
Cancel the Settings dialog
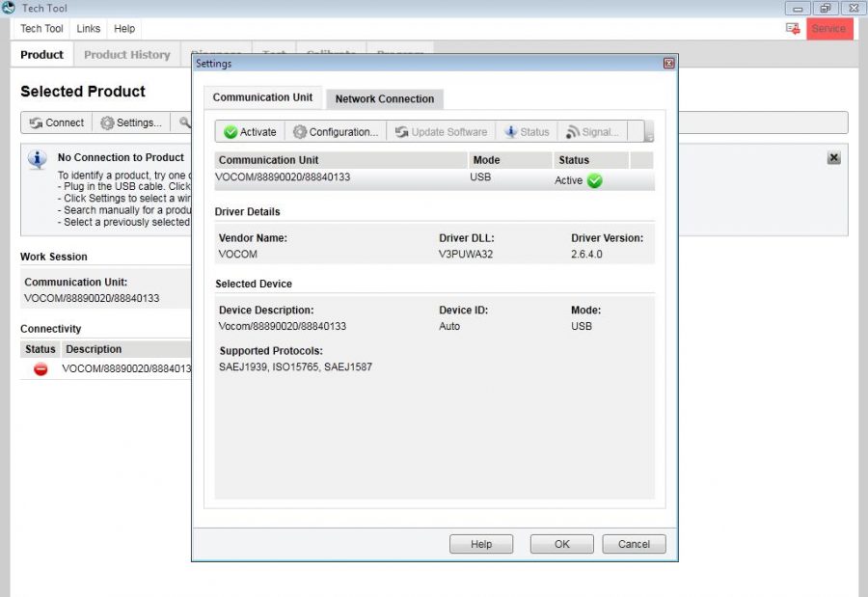(x=634, y=543)
